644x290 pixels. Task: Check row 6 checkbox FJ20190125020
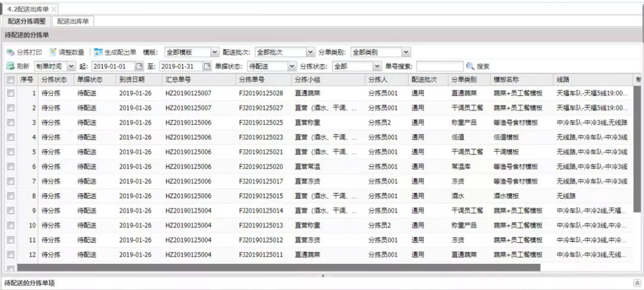click(11, 167)
